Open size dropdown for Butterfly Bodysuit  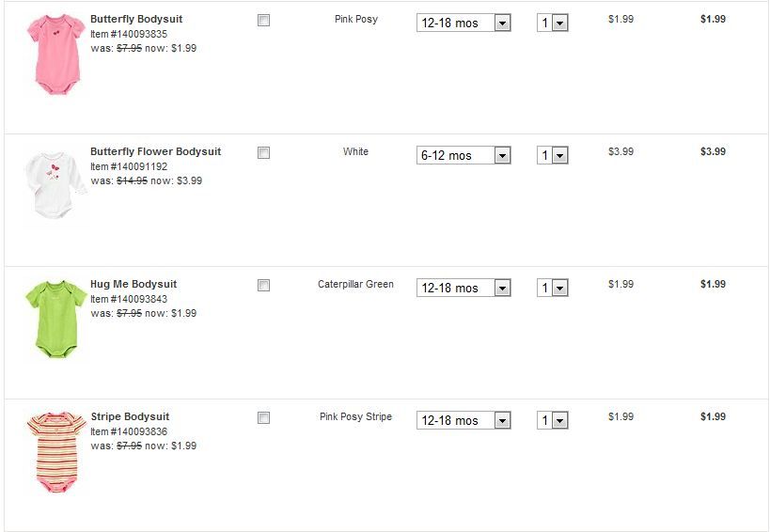click(464, 23)
